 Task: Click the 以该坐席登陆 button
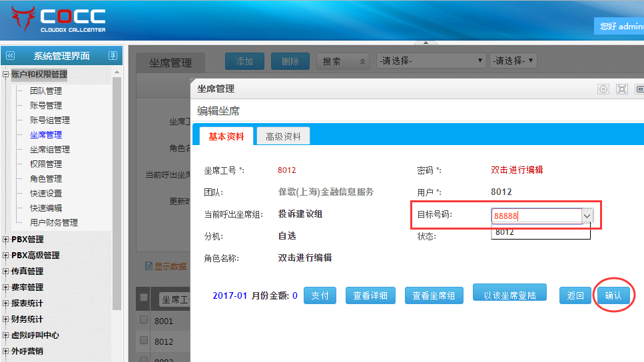[x=509, y=295]
